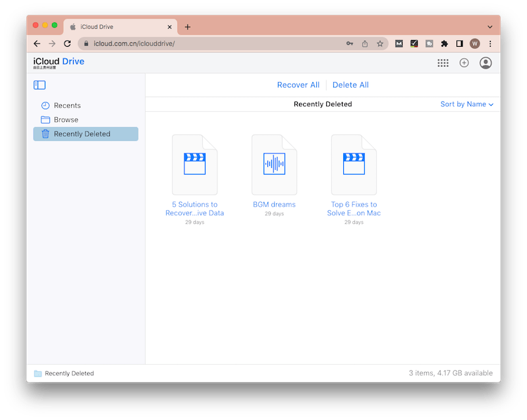Toggle the sidebar panel visibility
Screen dimensions: 527x420
40,84
